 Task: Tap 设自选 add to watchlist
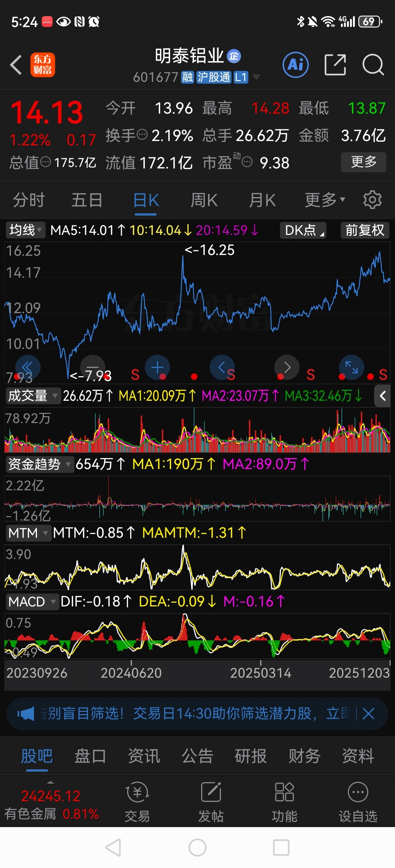point(358,802)
